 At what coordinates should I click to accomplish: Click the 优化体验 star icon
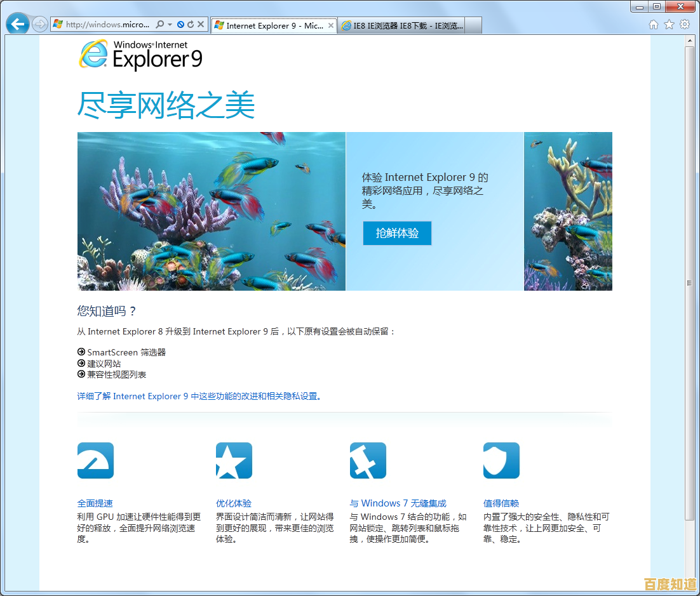pyautogui.click(x=234, y=460)
